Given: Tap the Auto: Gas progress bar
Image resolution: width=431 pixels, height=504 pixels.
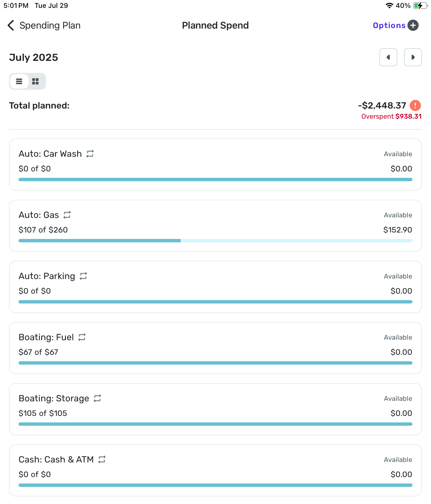Looking at the screenshot, I should pyautogui.click(x=215, y=241).
